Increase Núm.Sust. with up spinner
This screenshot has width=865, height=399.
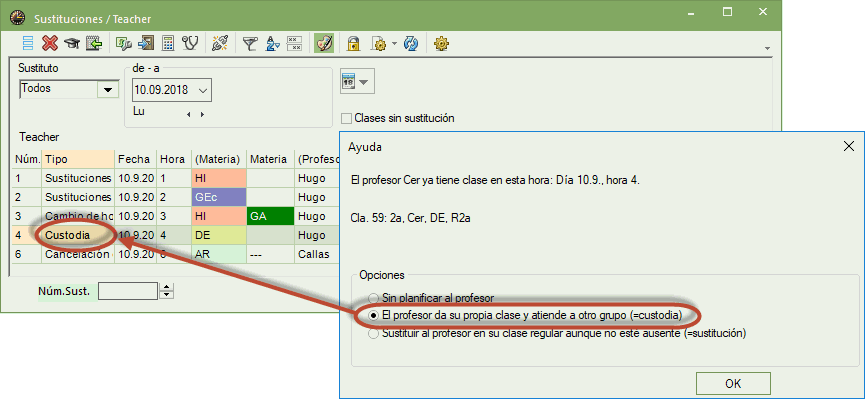click(x=167, y=287)
